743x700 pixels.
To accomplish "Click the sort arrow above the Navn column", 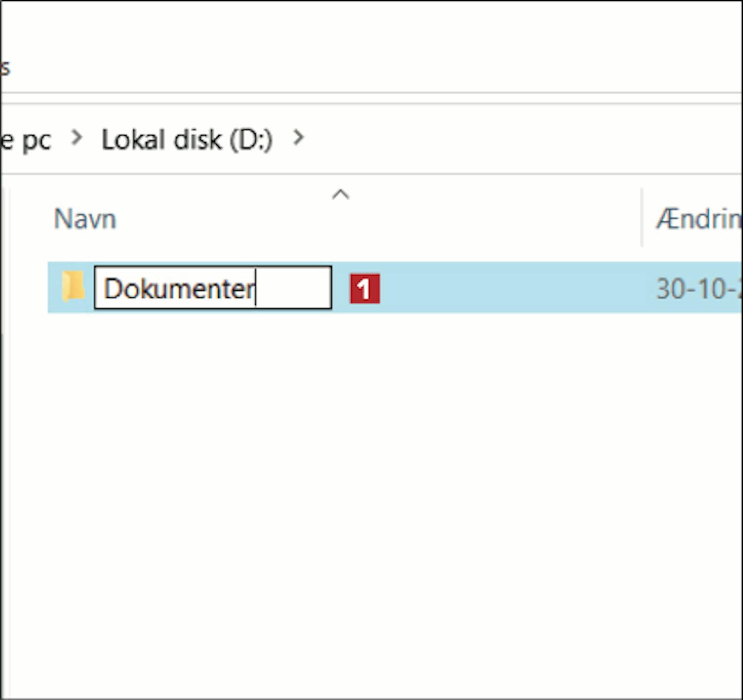I will [x=341, y=195].
